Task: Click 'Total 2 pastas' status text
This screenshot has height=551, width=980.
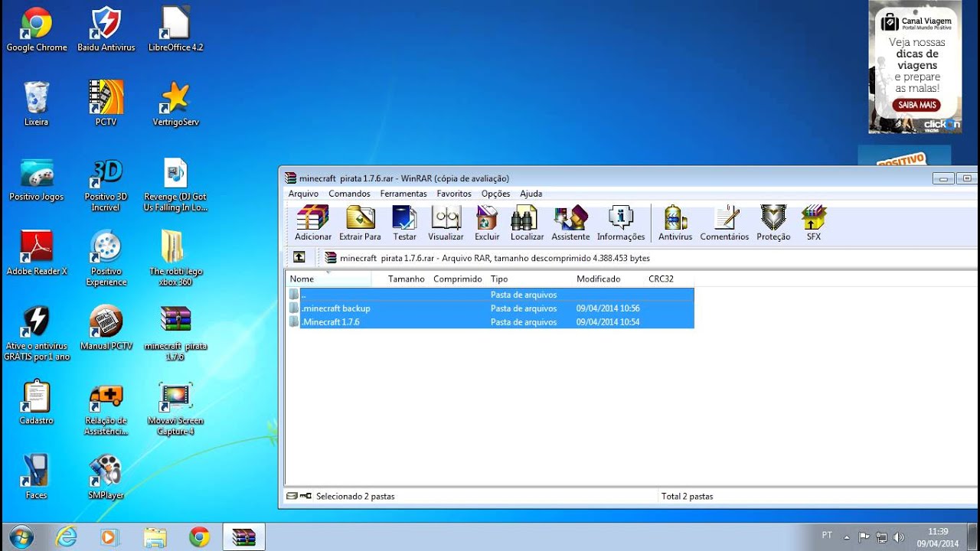Action: [x=687, y=496]
